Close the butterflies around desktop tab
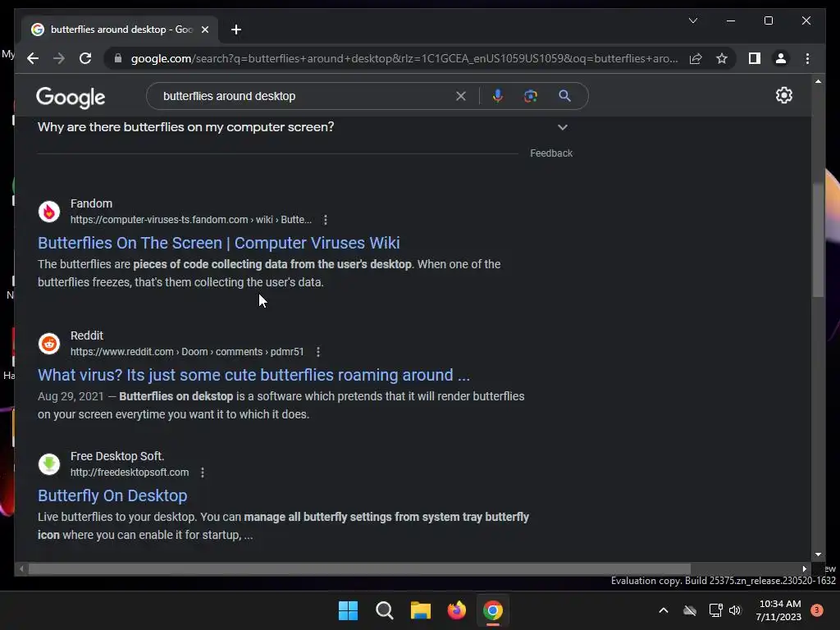 pos(204,30)
